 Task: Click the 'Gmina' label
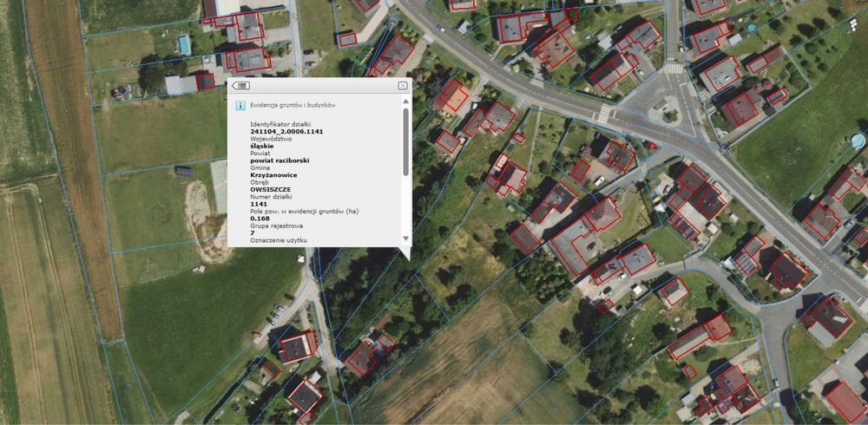click(x=259, y=167)
